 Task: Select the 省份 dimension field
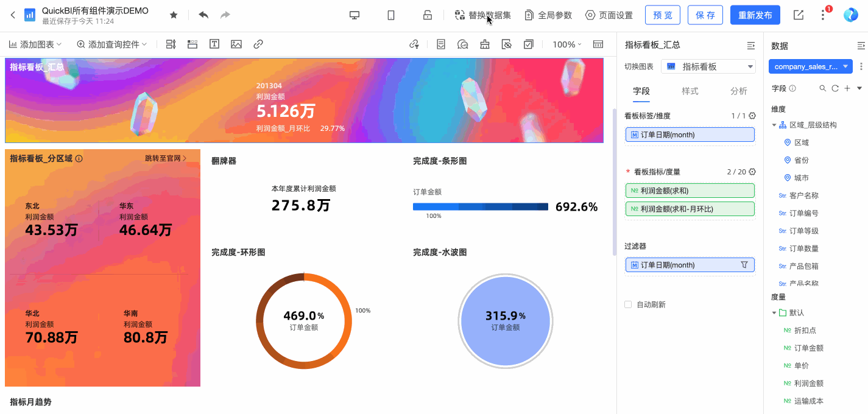pyautogui.click(x=802, y=160)
